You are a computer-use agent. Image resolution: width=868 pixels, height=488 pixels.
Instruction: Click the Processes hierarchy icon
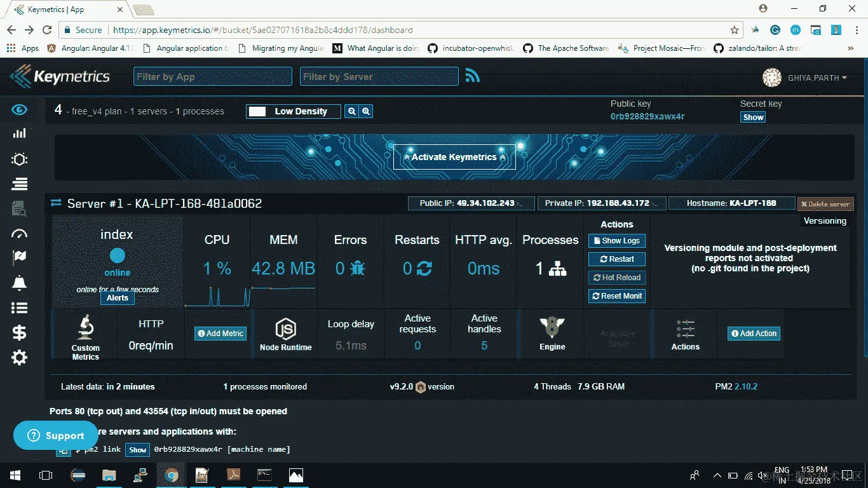tap(558, 269)
